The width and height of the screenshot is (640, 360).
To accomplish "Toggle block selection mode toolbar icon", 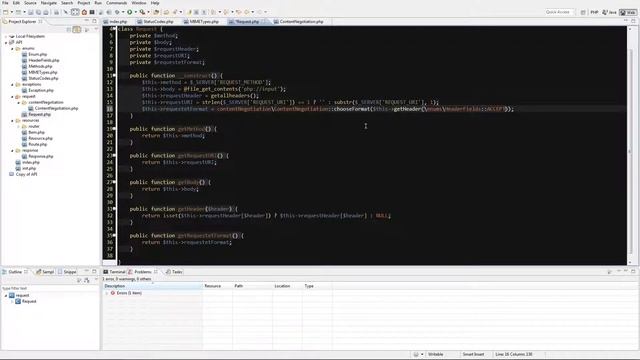I will [75, 12].
